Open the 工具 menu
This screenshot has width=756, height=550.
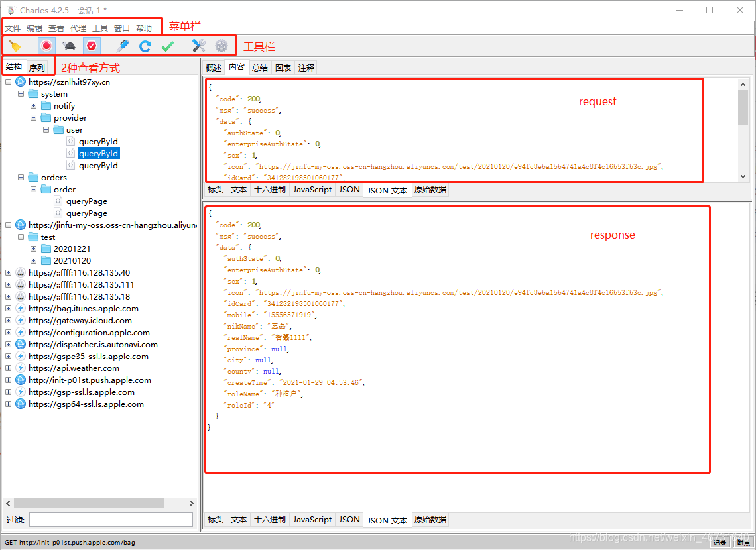tap(99, 28)
